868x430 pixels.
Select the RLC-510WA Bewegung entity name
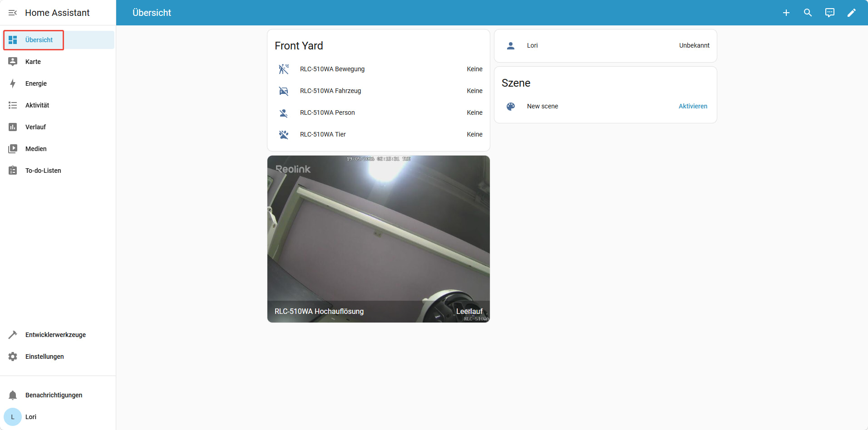click(x=332, y=69)
